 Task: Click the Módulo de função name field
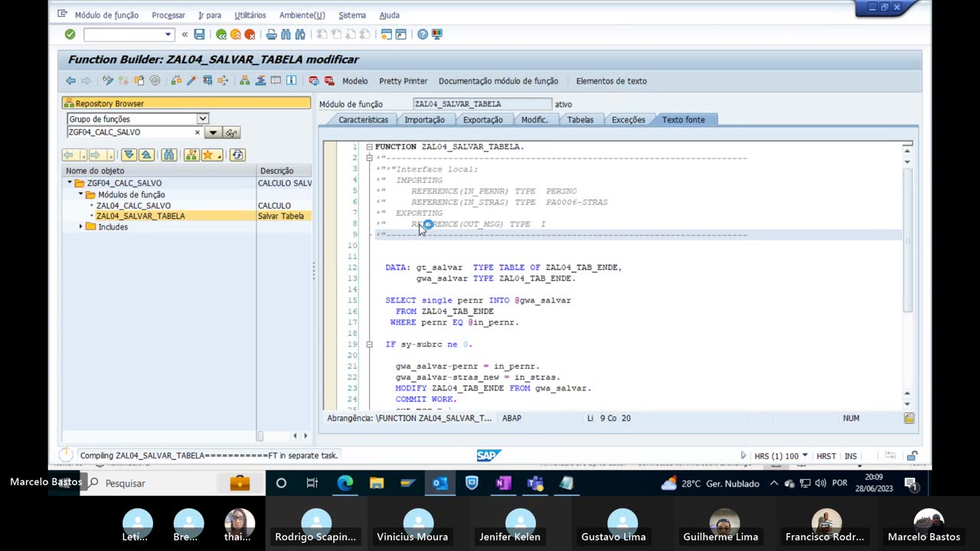tap(482, 104)
